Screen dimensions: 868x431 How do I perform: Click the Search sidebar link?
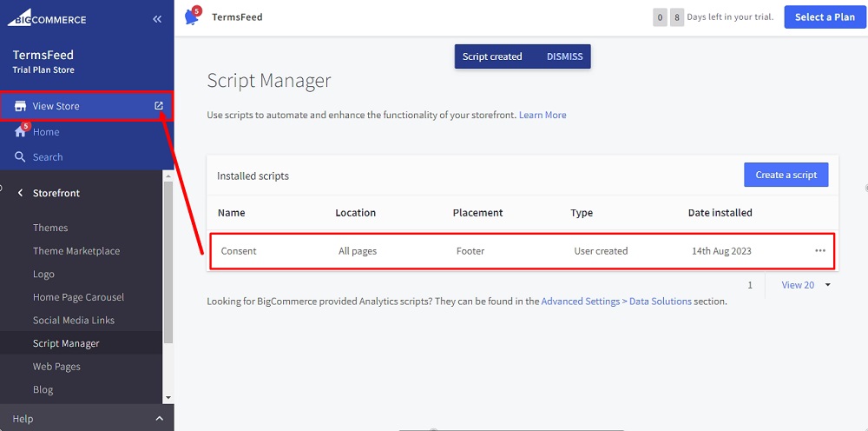tap(48, 156)
